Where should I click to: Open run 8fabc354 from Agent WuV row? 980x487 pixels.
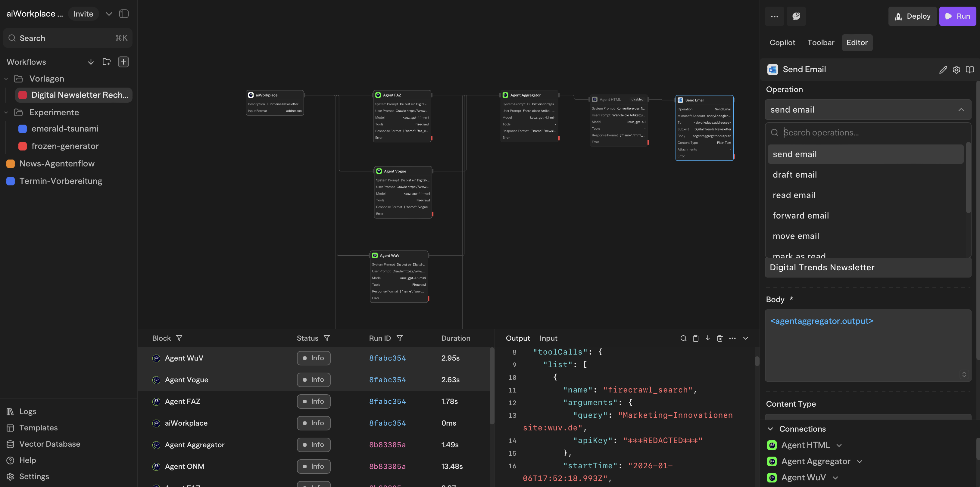point(387,358)
